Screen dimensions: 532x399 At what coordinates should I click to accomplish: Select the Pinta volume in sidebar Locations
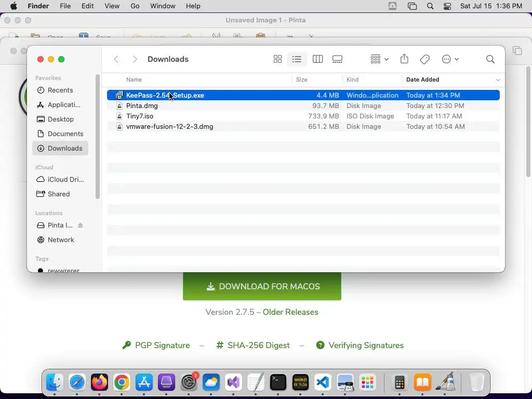[55, 225]
